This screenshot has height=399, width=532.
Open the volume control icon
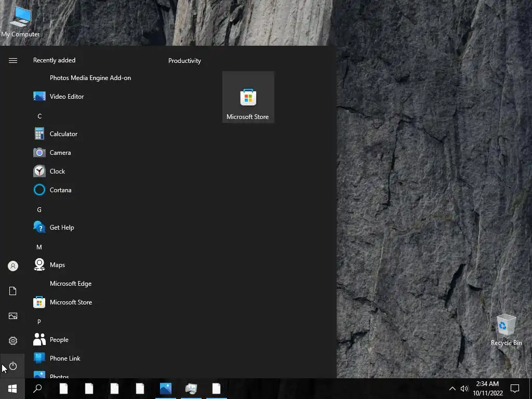(464, 389)
